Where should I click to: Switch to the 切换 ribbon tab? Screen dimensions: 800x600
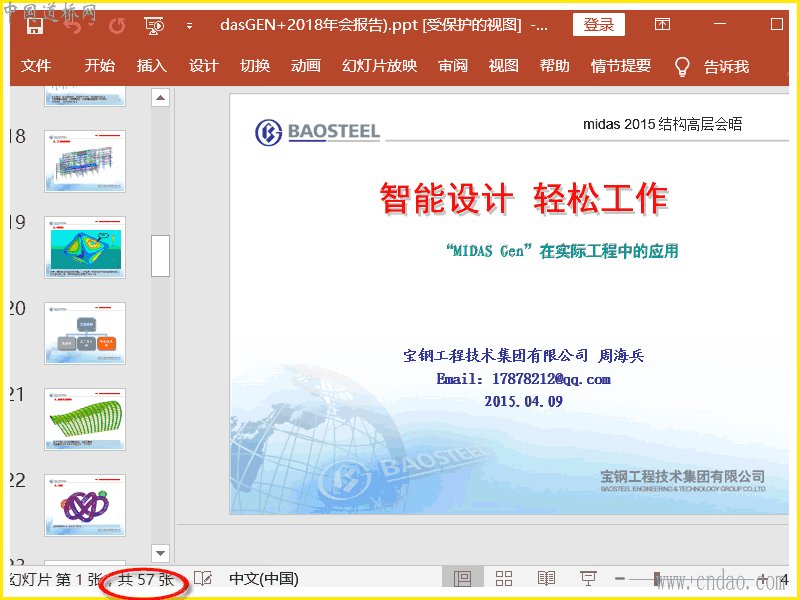pos(255,66)
